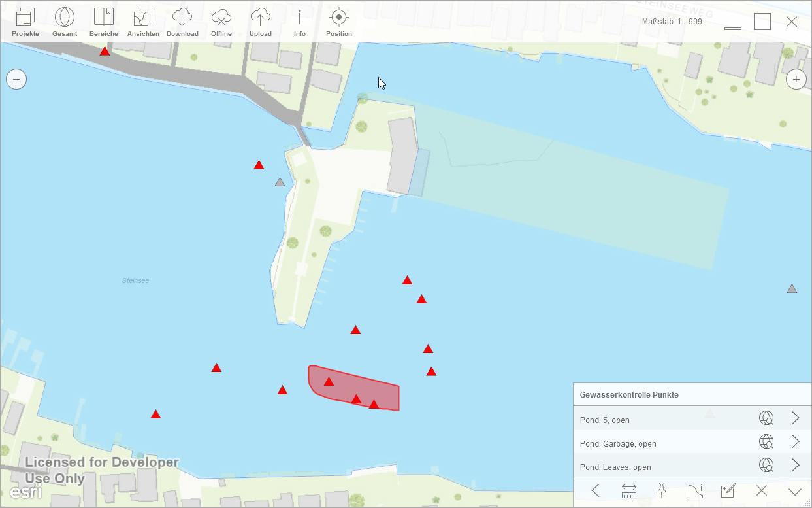Screen dimensions: 812x508
Task: Toggle Offline mode
Action: click(x=221, y=22)
